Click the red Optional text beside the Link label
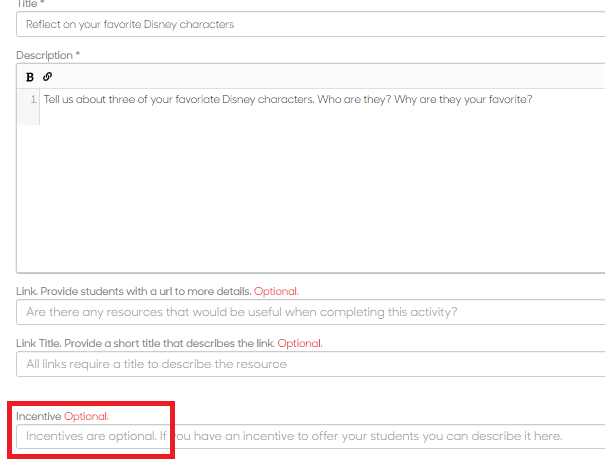Image resolution: width=605 pixels, height=464 pixels. pyautogui.click(x=276, y=291)
